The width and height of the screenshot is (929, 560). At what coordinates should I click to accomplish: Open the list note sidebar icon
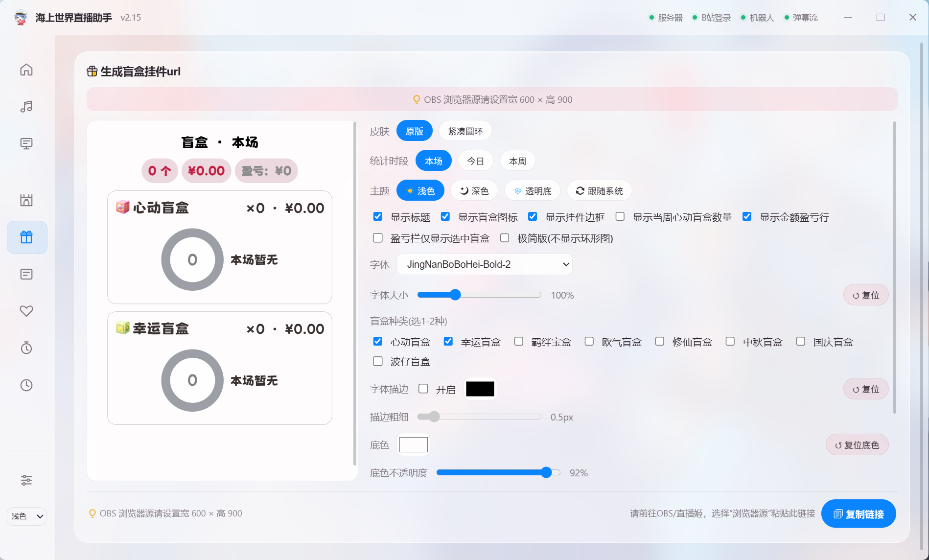click(26, 274)
